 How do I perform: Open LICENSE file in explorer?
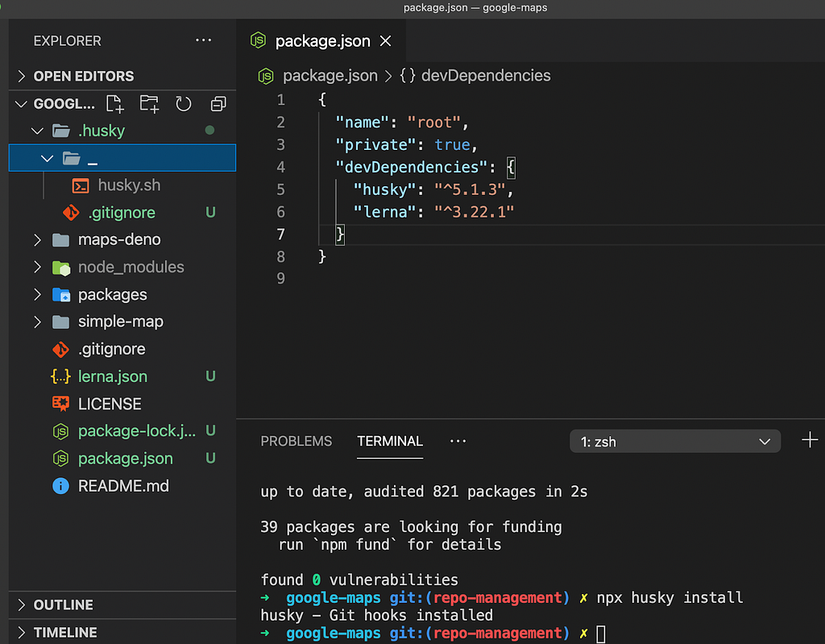(x=110, y=404)
